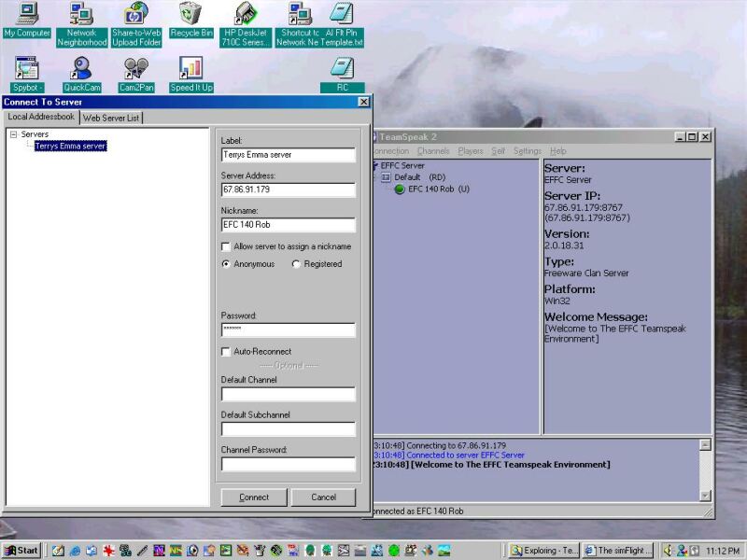Close the Connect To Server dialog

363,102
